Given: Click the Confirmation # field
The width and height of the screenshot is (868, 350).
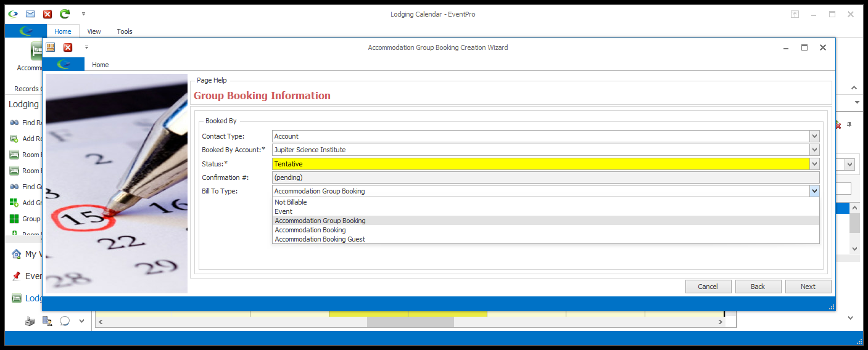Looking at the screenshot, I should coord(546,177).
